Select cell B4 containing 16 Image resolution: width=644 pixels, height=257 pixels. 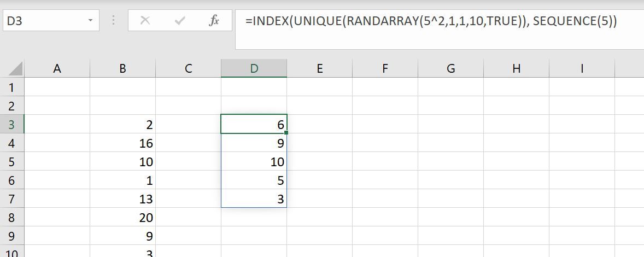122,143
